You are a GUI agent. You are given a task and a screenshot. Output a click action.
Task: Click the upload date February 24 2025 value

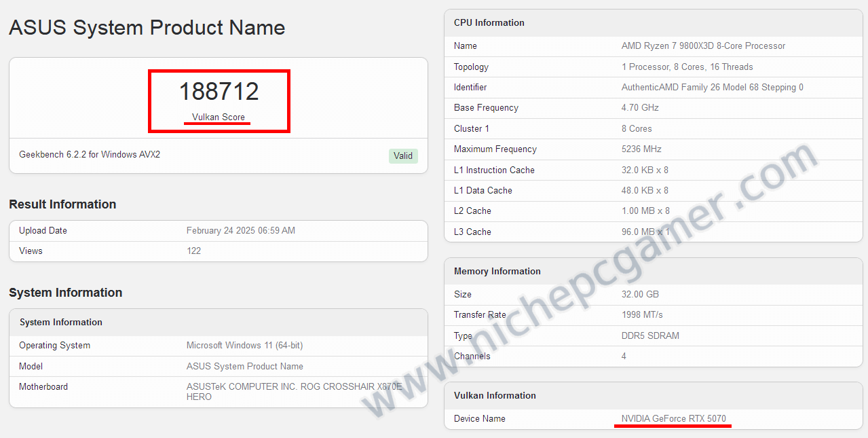click(240, 230)
